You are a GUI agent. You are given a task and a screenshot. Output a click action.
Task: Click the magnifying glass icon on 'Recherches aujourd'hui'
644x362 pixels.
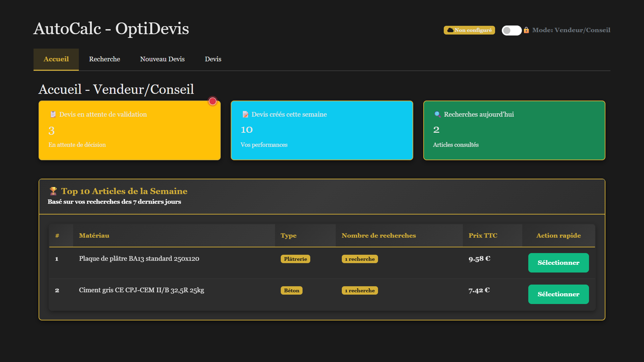[x=437, y=114]
